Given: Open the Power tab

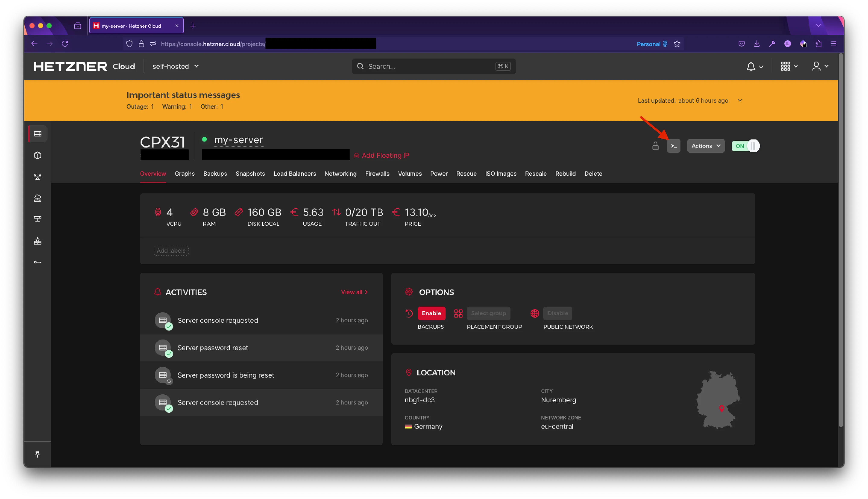Looking at the screenshot, I should click(439, 174).
